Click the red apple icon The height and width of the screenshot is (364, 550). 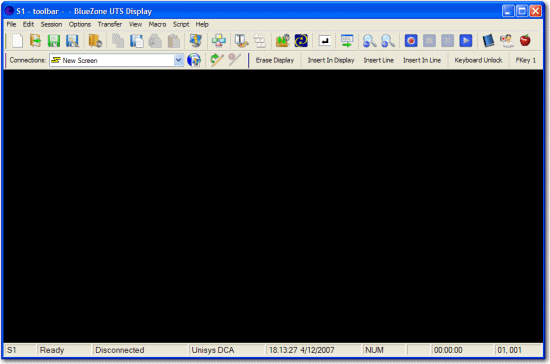point(525,41)
